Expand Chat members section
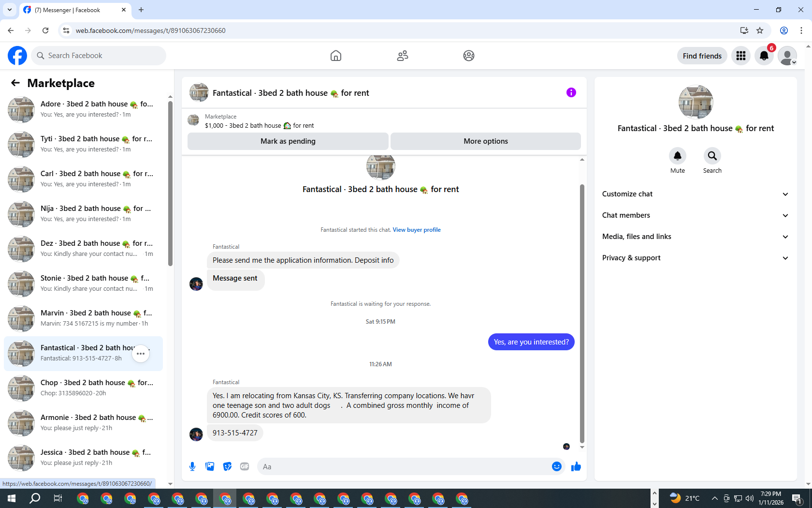 pos(696,215)
